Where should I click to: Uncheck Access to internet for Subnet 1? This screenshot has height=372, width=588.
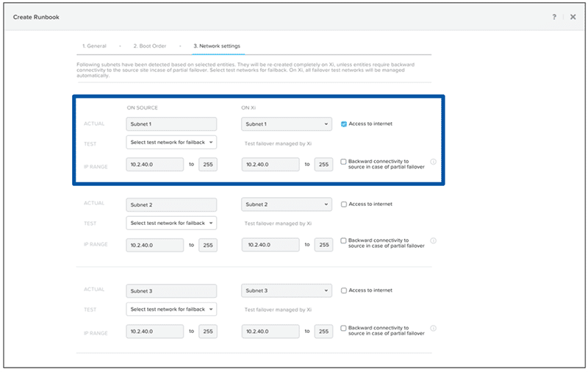point(344,124)
